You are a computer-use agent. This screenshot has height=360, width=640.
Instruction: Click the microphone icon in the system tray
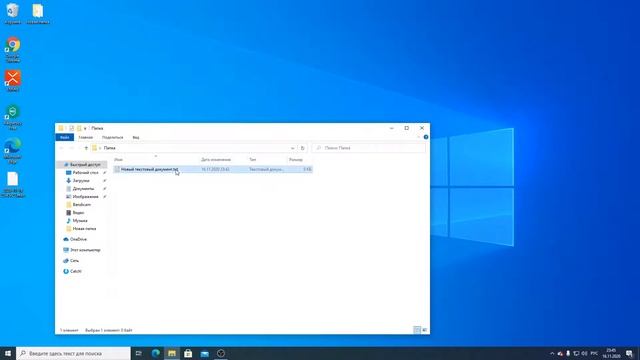568,353
